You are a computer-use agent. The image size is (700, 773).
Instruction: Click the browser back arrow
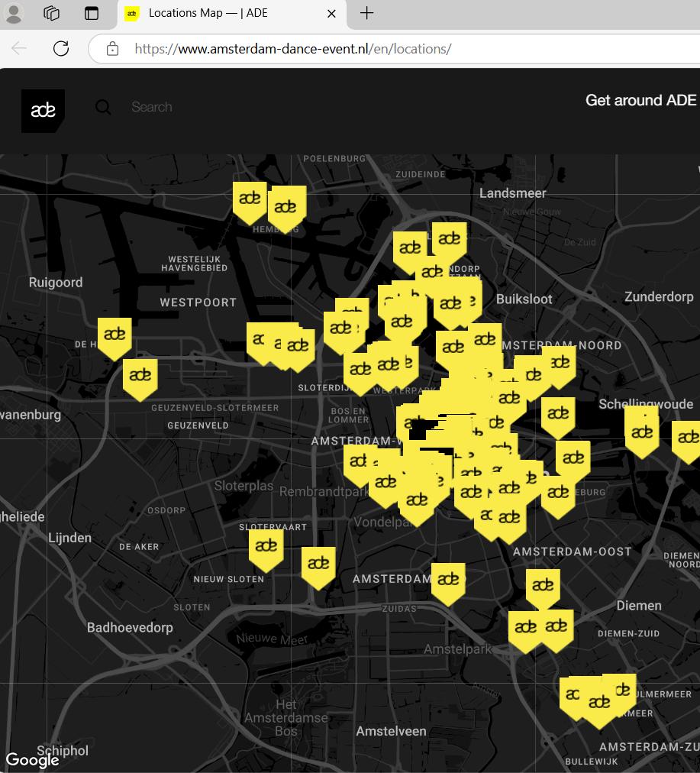[19, 48]
